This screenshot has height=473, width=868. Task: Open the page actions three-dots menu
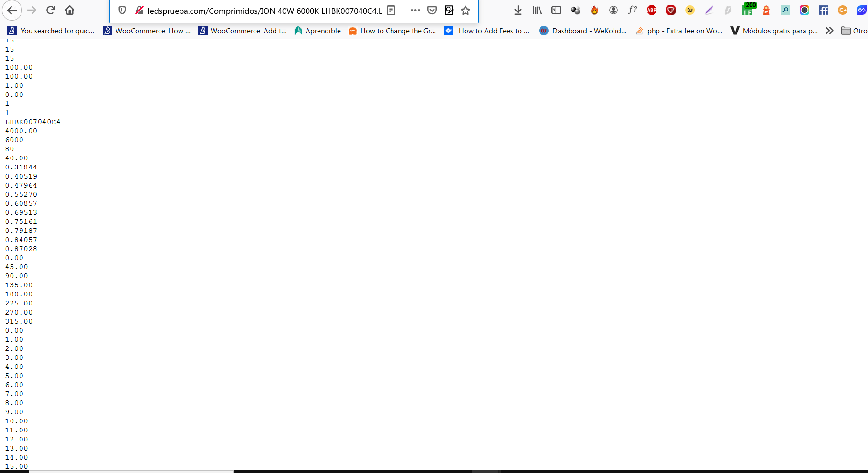[415, 11]
